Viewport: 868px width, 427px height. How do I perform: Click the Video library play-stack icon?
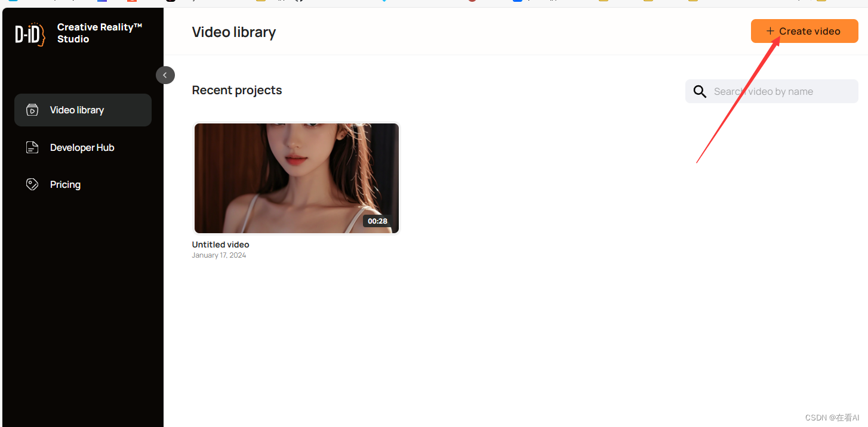click(x=32, y=110)
